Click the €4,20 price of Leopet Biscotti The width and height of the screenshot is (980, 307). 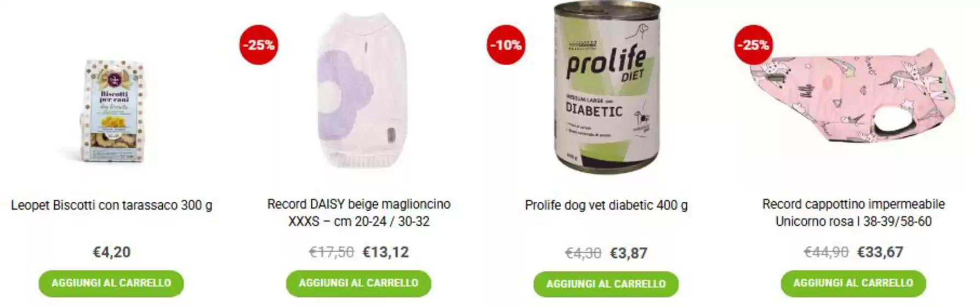pyautogui.click(x=112, y=252)
